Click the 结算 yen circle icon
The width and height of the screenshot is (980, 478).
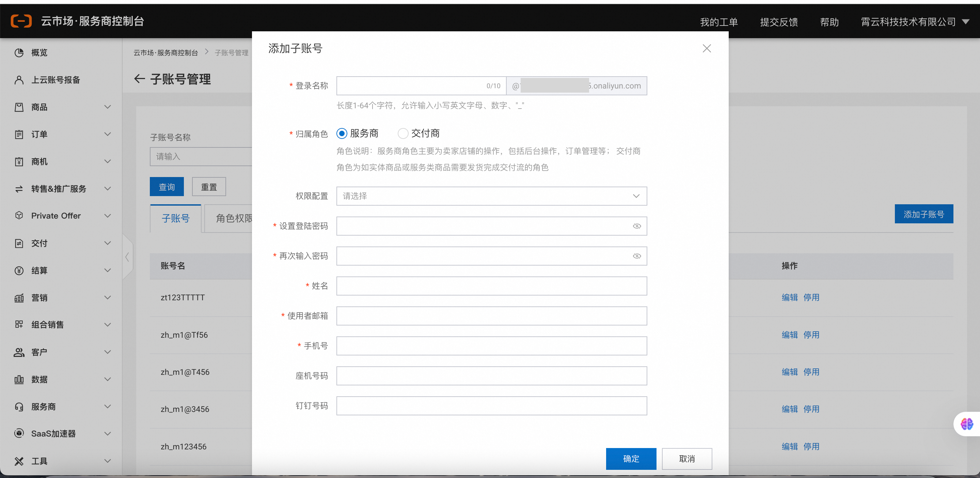click(19, 270)
